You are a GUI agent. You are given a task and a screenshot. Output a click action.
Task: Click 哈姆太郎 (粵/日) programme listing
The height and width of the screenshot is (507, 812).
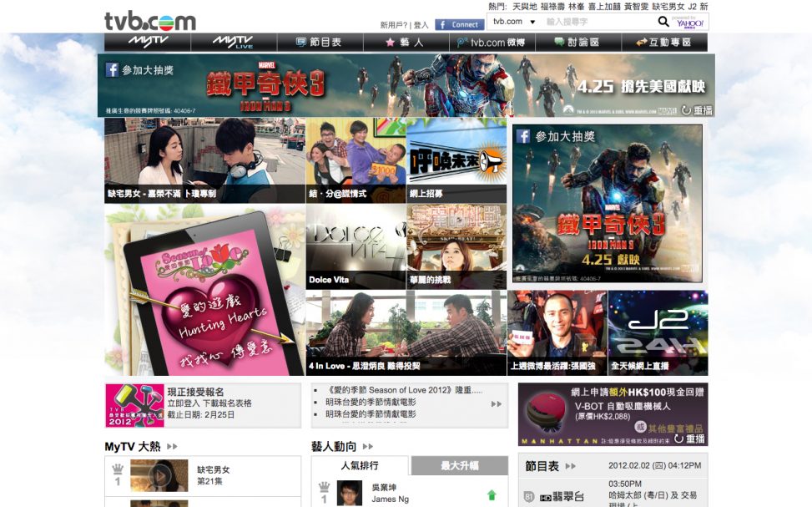[653, 495]
